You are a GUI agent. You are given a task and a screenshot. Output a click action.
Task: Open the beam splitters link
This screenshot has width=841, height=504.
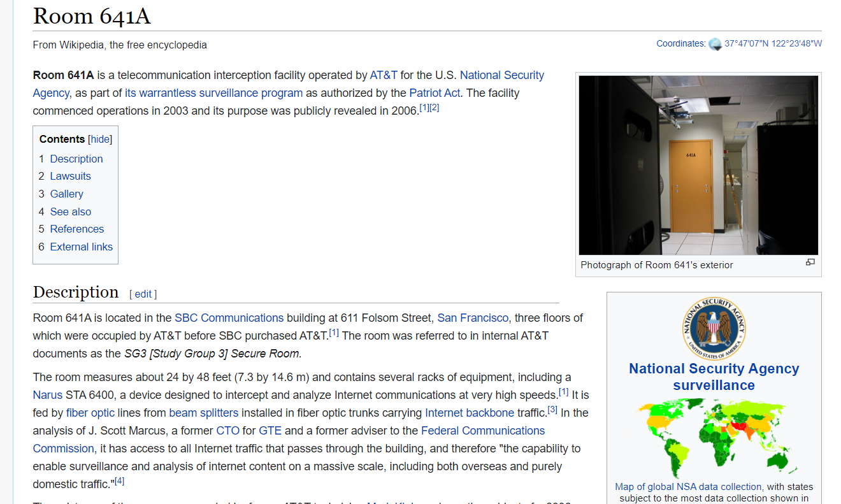click(204, 413)
